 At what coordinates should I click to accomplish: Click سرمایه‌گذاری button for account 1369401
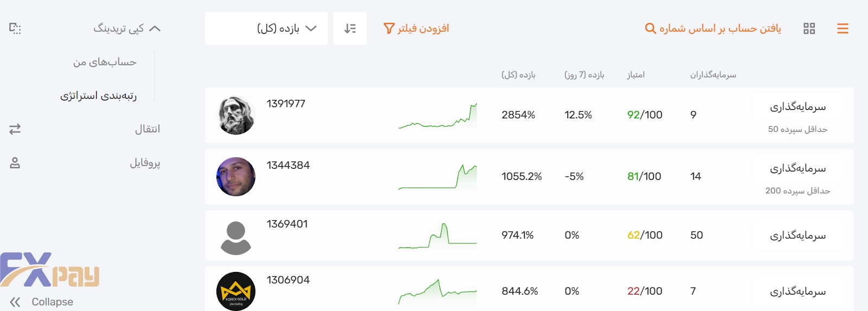point(797,236)
